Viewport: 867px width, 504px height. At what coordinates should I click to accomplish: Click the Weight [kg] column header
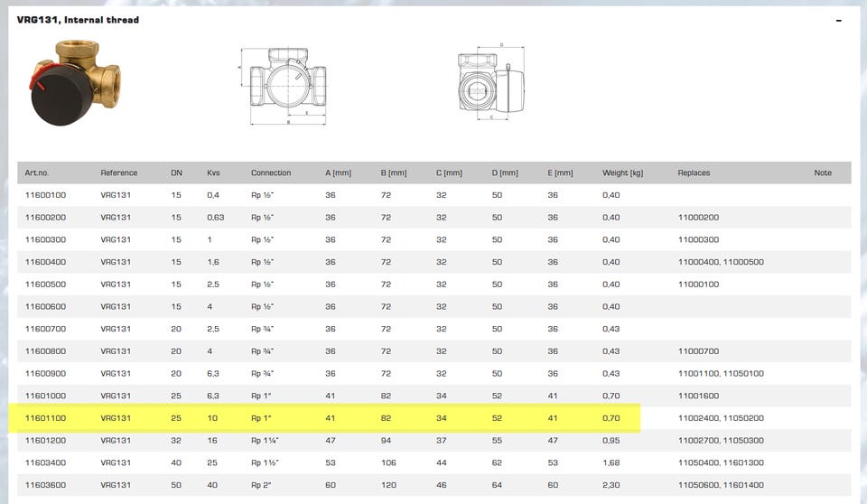tap(622, 173)
